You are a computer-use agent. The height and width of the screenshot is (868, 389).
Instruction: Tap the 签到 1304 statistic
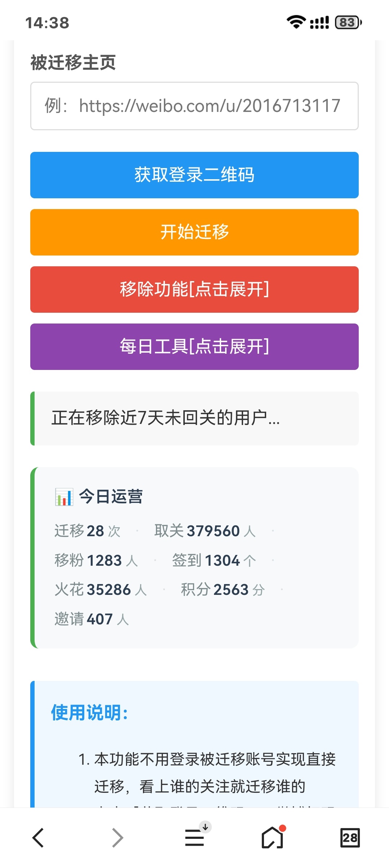tap(214, 560)
